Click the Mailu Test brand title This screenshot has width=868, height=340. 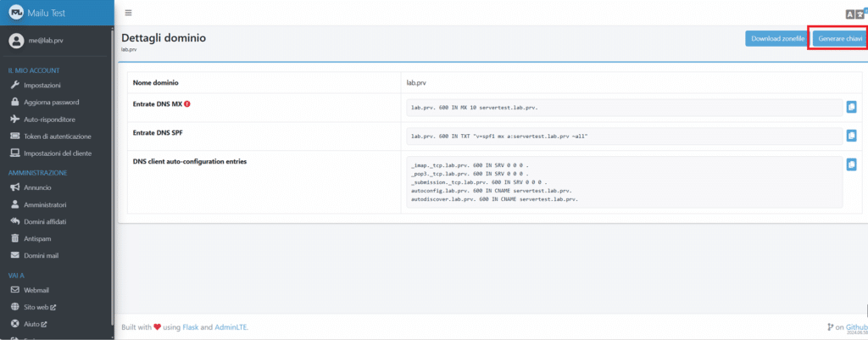(x=47, y=13)
